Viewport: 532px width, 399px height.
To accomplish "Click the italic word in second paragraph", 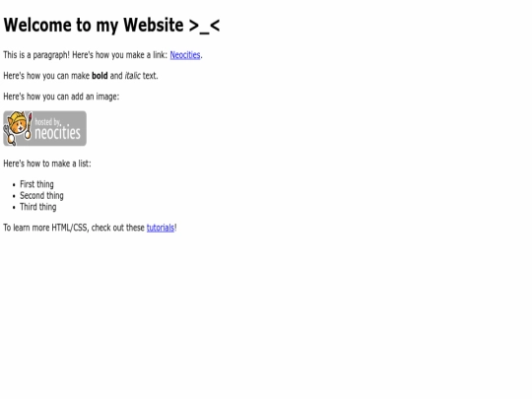I will tap(132, 76).
